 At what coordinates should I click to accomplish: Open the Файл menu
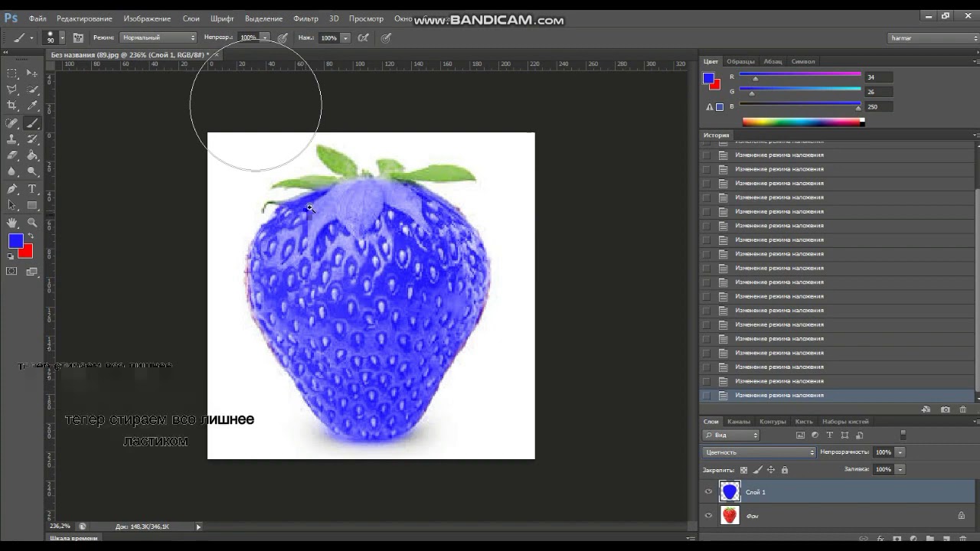(38, 18)
